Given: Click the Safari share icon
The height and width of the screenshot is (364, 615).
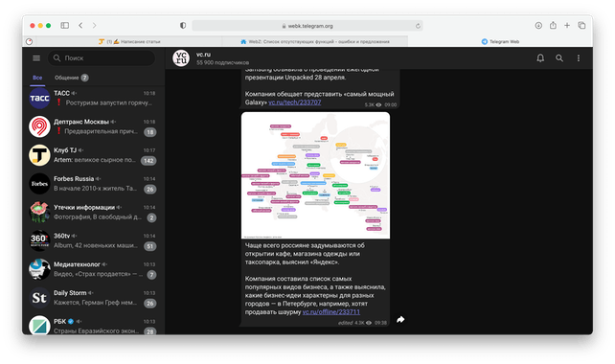Looking at the screenshot, I should tap(553, 26).
